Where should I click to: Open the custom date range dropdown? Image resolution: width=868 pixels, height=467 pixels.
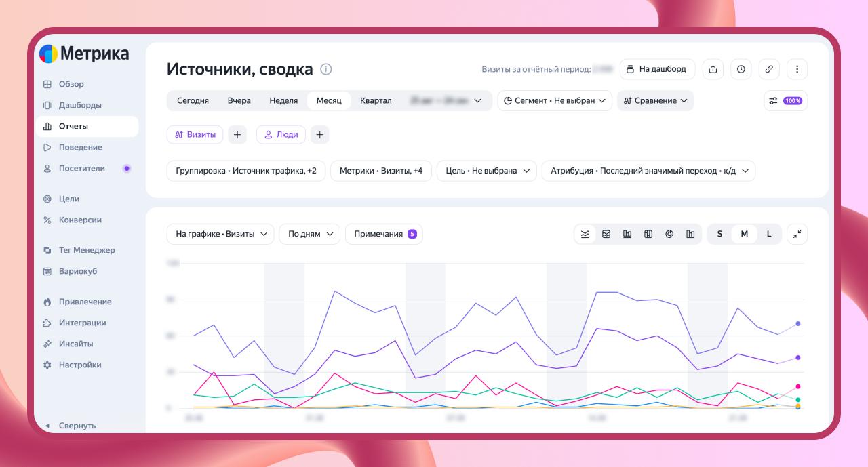[x=446, y=100]
